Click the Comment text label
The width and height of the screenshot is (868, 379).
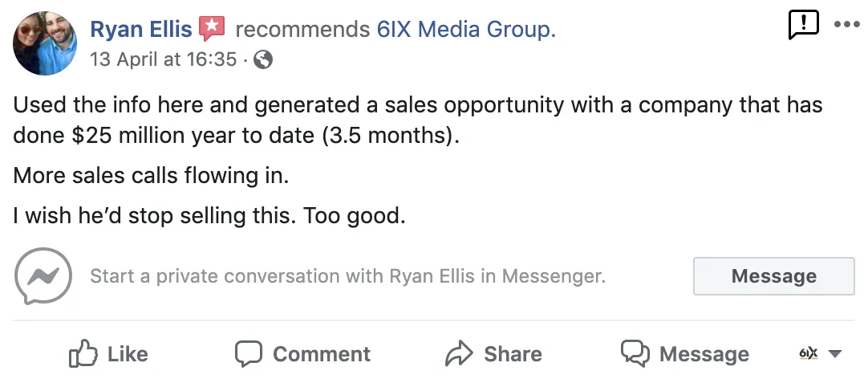click(322, 354)
